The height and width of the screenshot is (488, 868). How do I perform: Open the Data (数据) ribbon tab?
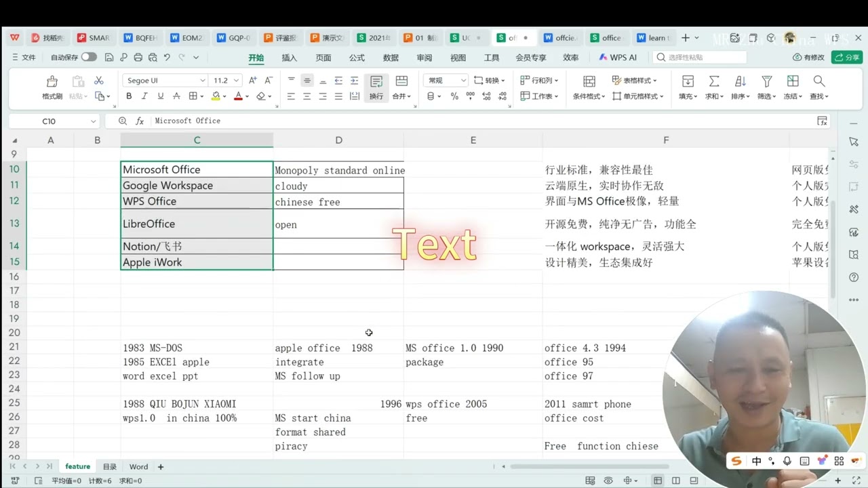click(x=391, y=58)
